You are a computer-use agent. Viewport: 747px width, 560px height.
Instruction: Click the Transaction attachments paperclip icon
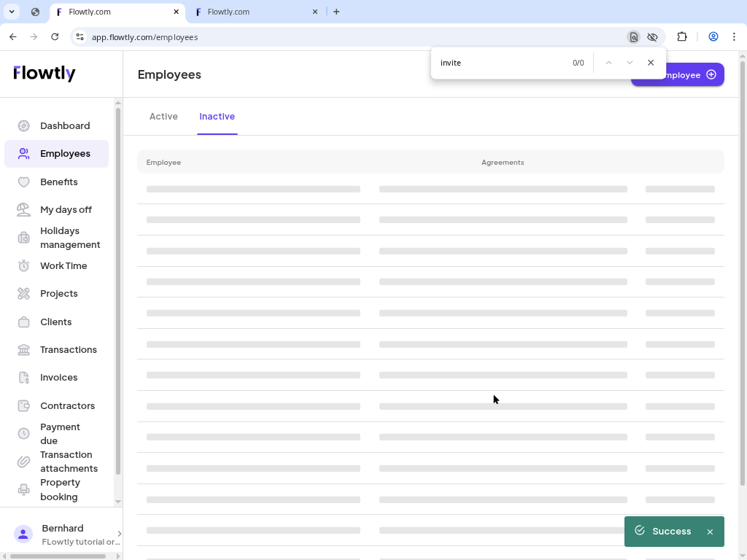point(23,462)
